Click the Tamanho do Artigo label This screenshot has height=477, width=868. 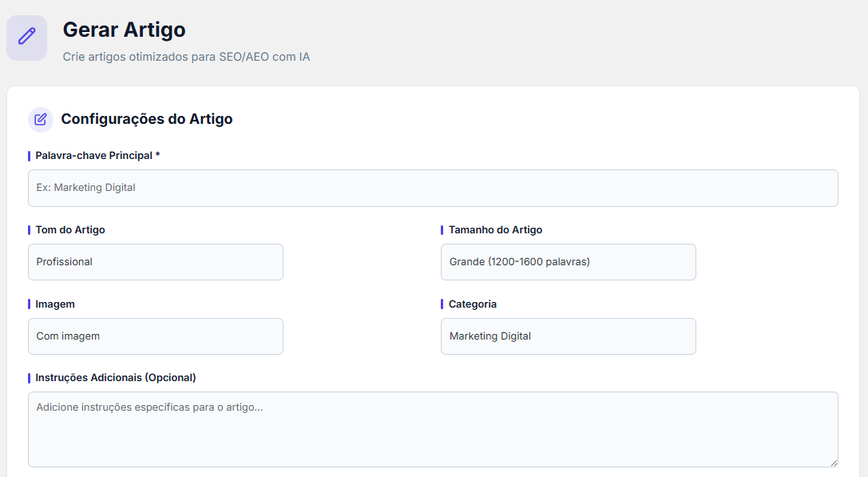coord(495,229)
